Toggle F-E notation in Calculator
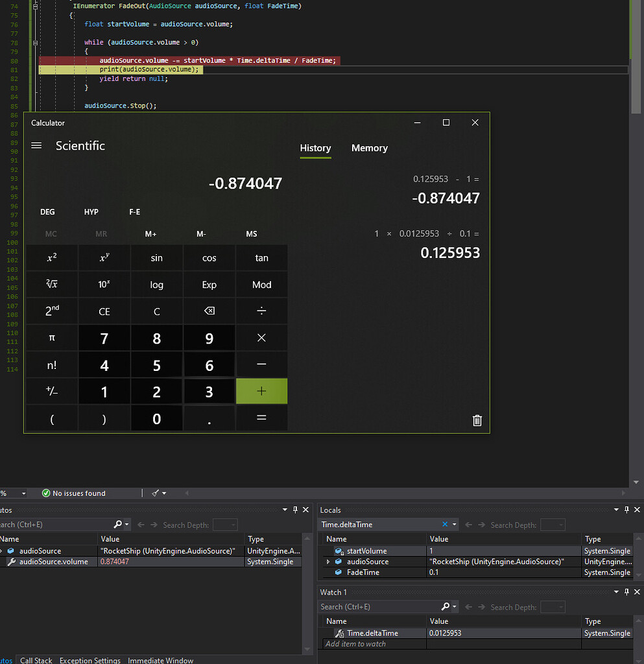Screen dimensions: 644x664 click(x=134, y=212)
